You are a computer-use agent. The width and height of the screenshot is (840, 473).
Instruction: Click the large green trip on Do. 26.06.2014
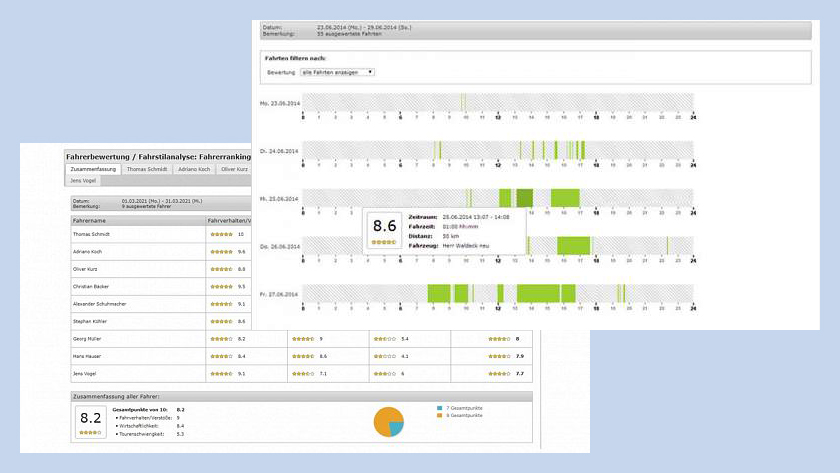[x=573, y=245]
